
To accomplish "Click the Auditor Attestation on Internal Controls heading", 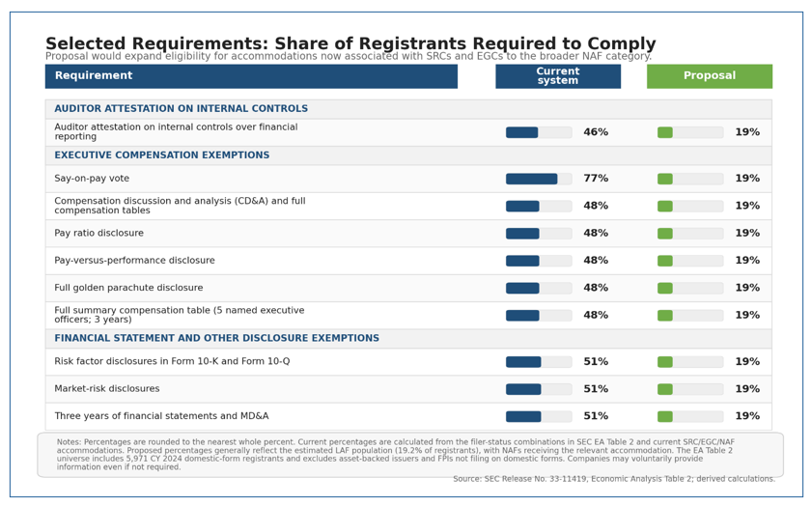I will (181, 109).
